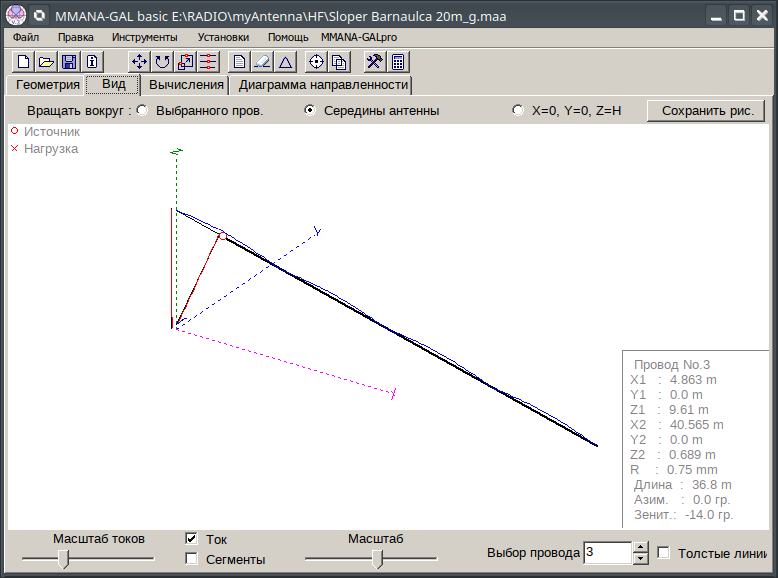Increase wire number with spinner up arrow
The width and height of the screenshot is (778, 578).
[641, 547]
